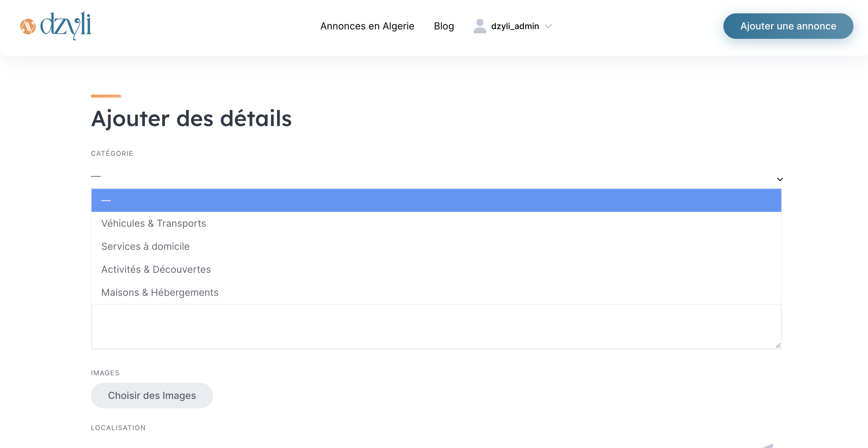Go to the Blog page
This screenshot has height=448, width=868.
[444, 26]
